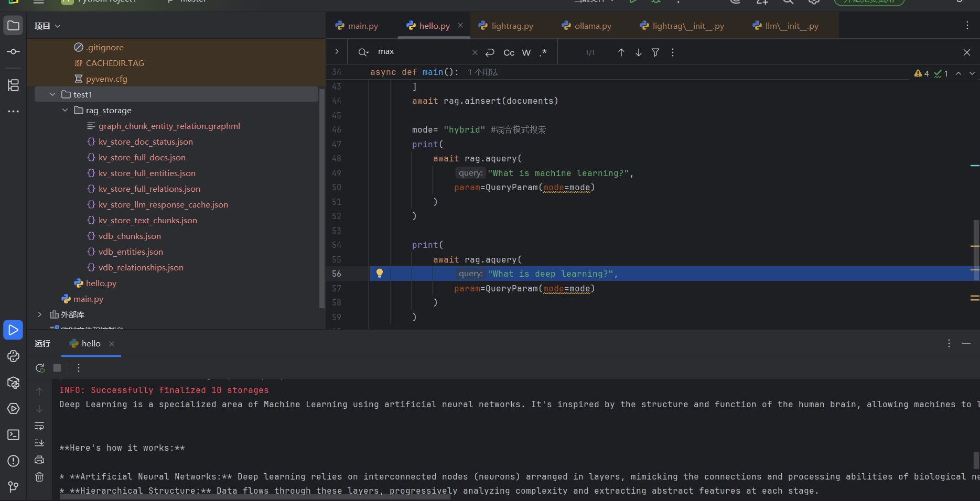The height and width of the screenshot is (501, 980).
Task: Insert new line in search field
Action: pyautogui.click(x=490, y=52)
